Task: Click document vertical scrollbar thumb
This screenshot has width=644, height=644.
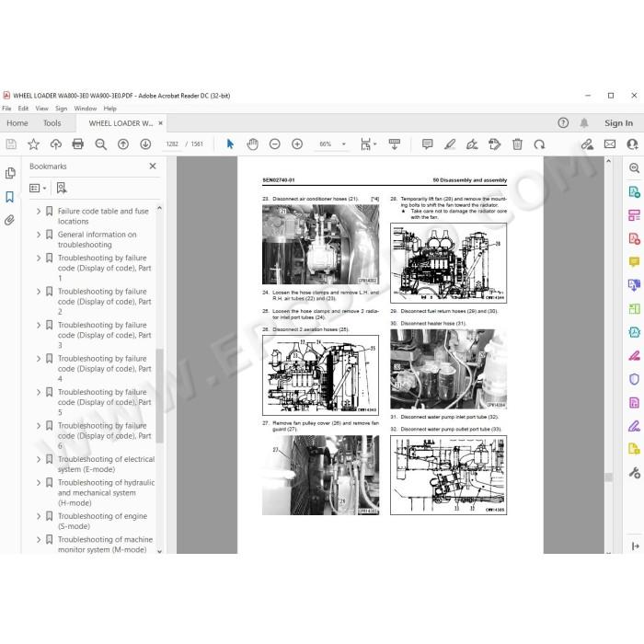Action: coord(609,477)
